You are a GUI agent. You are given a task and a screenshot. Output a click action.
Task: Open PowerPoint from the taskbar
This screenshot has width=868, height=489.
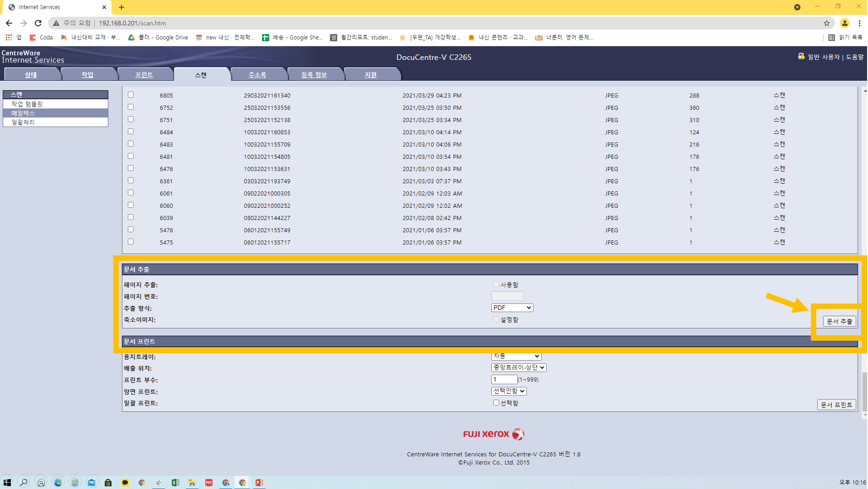pos(259,482)
